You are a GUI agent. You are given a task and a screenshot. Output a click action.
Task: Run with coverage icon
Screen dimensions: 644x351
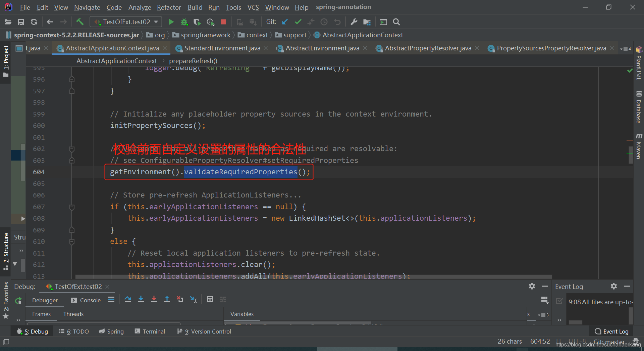(x=197, y=22)
